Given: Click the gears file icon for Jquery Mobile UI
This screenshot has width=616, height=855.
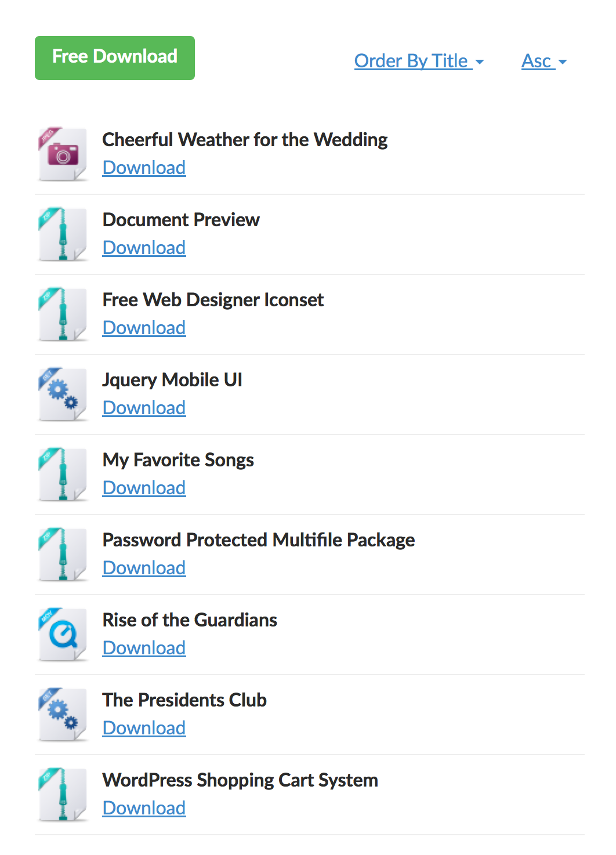Looking at the screenshot, I should [x=63, y=394].
